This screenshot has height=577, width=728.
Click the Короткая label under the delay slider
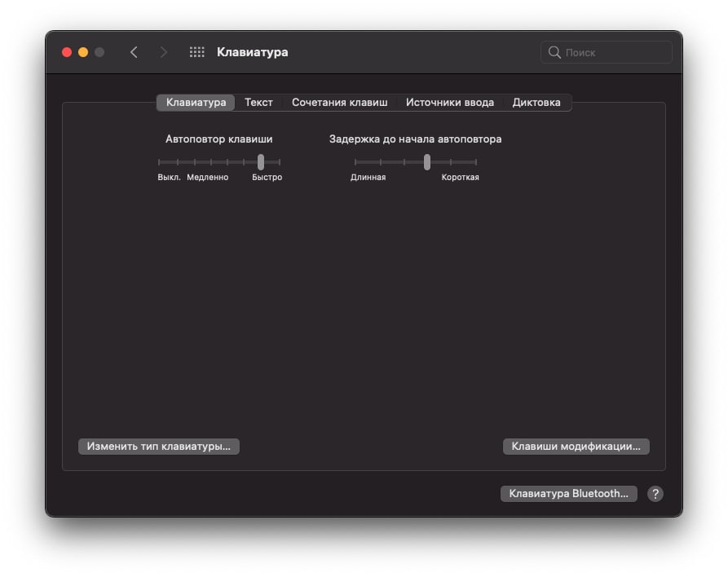coord(460,178)
